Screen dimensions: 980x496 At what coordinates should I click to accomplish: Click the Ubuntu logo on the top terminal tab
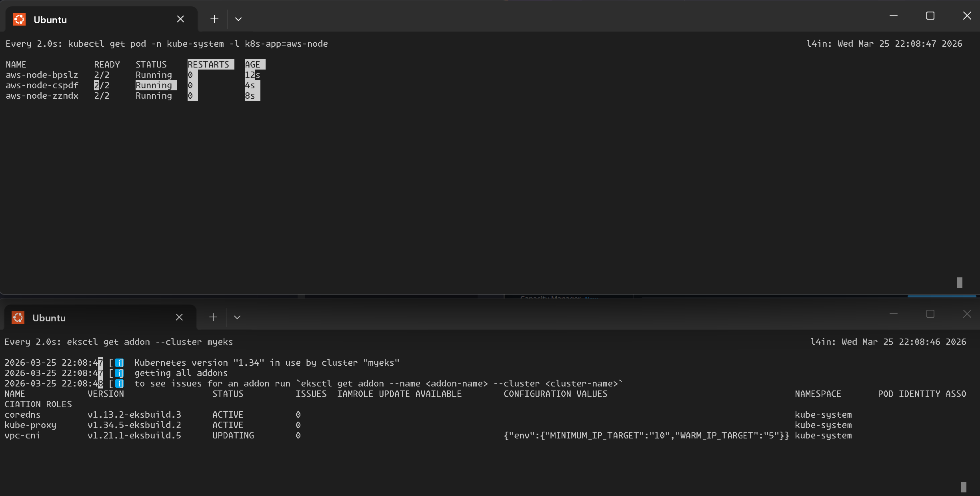point(19,19)
